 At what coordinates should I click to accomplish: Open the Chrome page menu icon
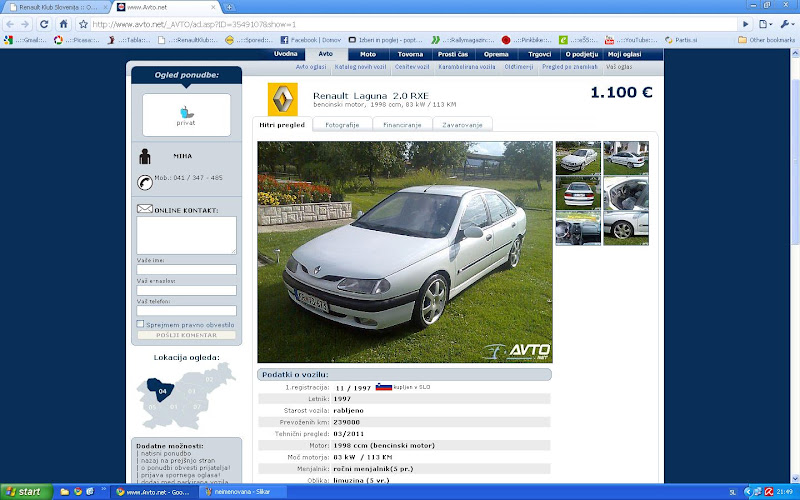click(x=765, y=24)
